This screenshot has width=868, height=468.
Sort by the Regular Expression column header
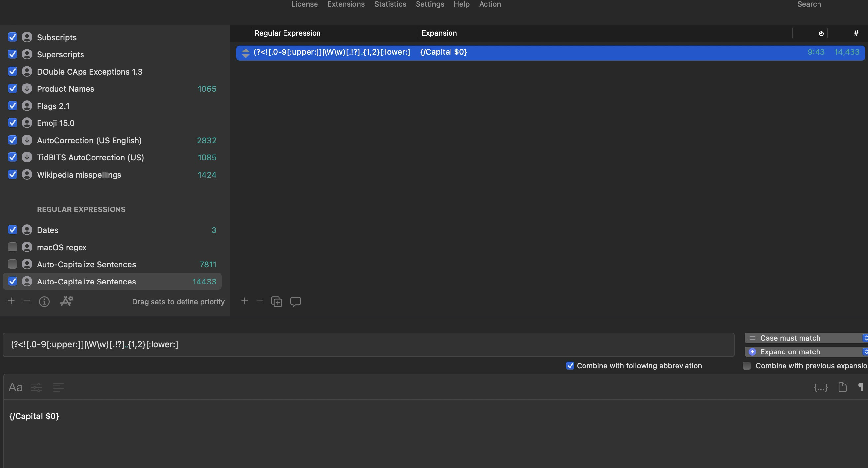tap(287, 33)
